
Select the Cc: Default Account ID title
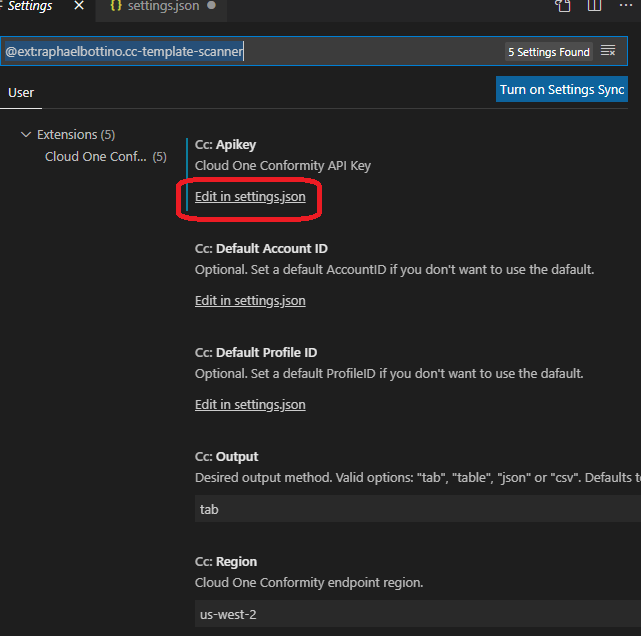[x=261, y=249]
